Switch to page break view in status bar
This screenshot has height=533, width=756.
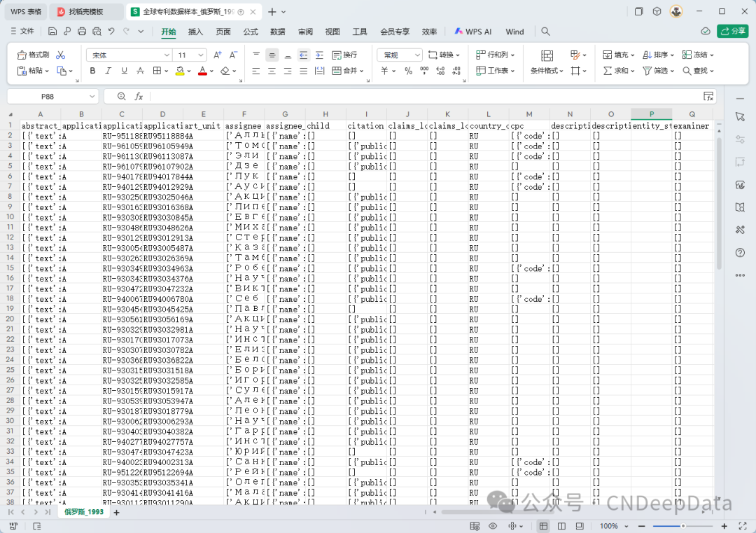click(x=561, y=526)
